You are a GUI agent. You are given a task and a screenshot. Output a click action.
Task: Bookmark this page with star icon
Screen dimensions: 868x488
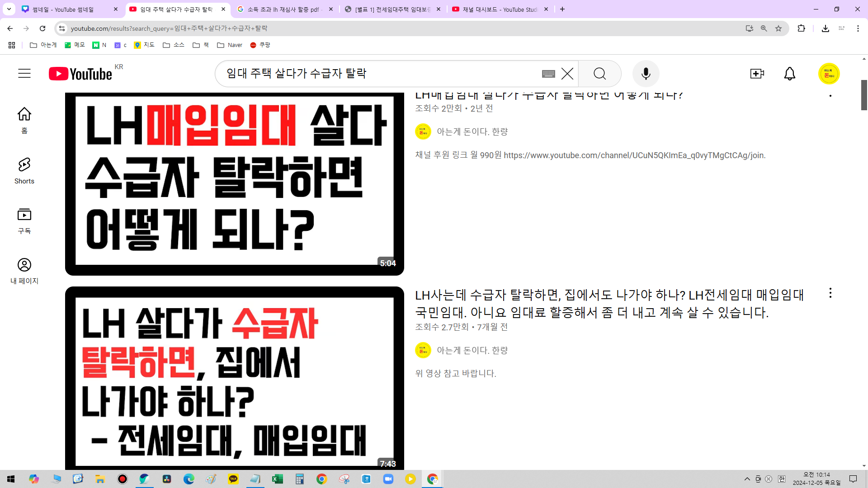click(778, 28)
